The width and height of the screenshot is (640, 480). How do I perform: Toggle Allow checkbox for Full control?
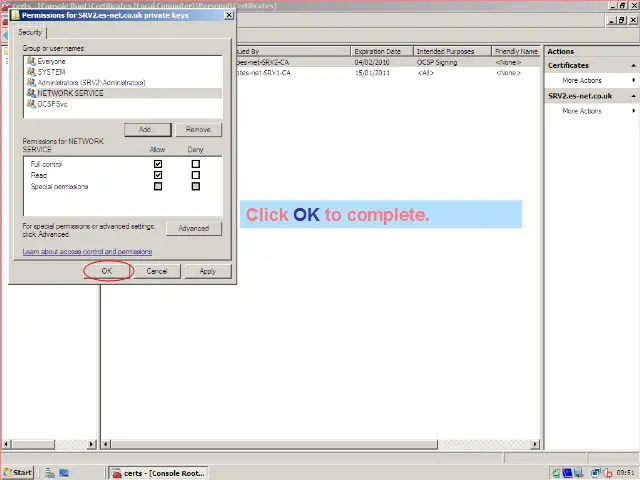(158, 164)
